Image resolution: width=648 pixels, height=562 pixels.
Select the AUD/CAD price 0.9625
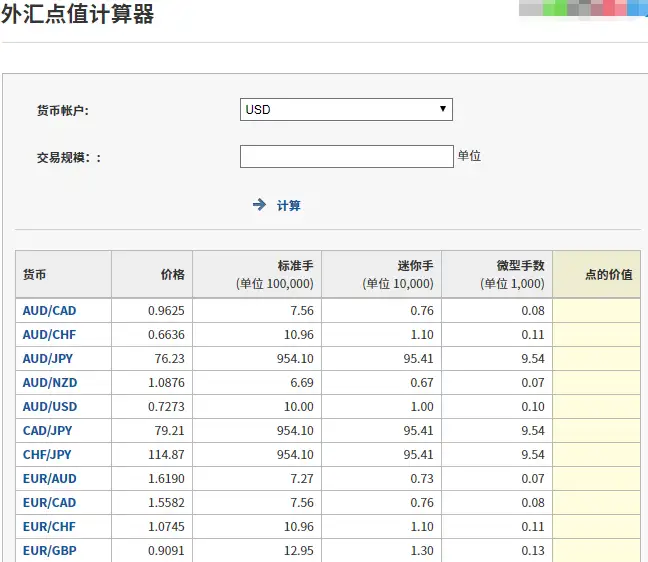(x=166, y=311)
